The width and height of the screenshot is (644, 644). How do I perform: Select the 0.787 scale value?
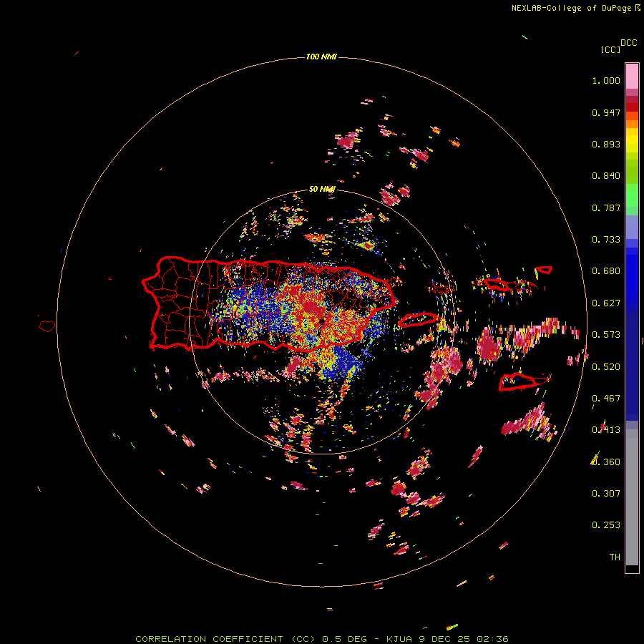[x=606, y=208]
